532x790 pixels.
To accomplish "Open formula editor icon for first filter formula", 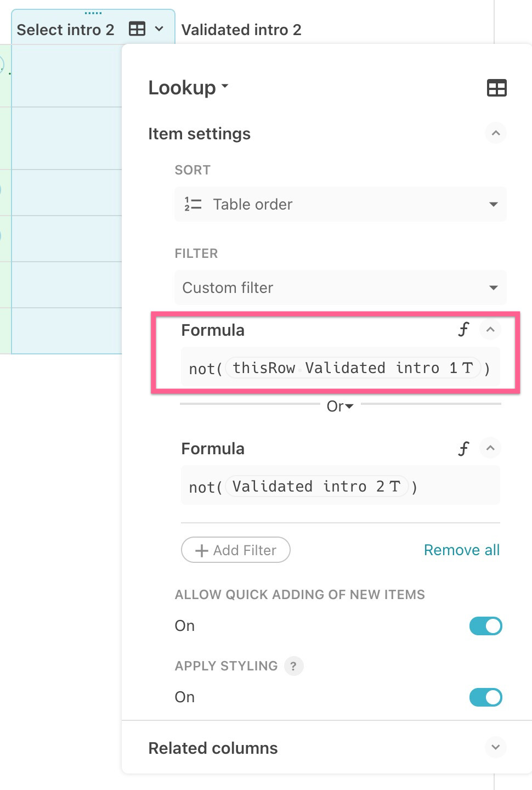I will [x=463, y=330].
